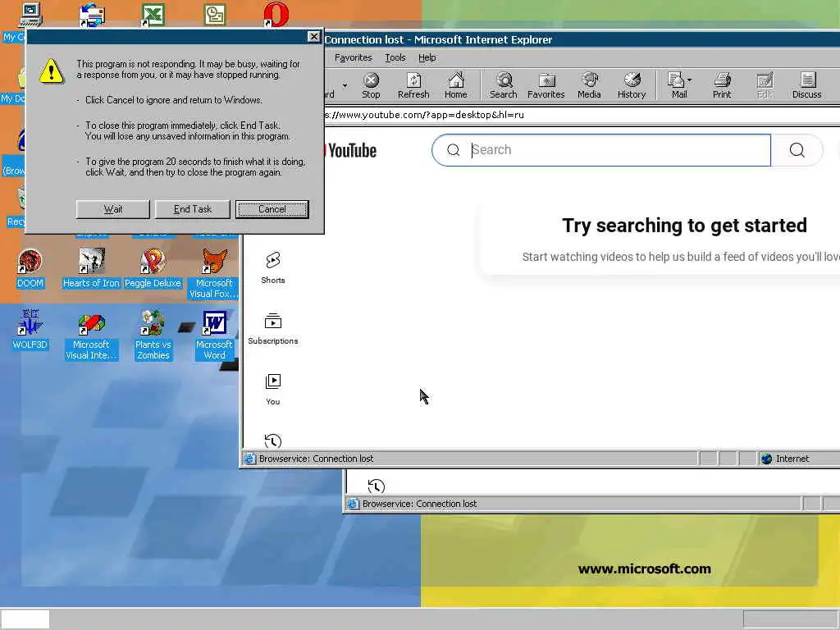Select the Opera desktop shortcut
The height and width of the screenshot is (630, 840).
click(276, 15)
